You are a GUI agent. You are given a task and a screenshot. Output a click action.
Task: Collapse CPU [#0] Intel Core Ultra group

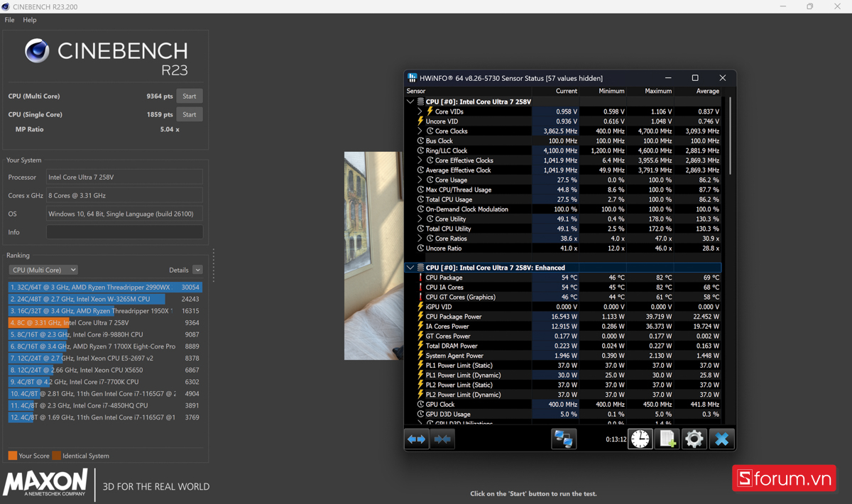(410, 102)
